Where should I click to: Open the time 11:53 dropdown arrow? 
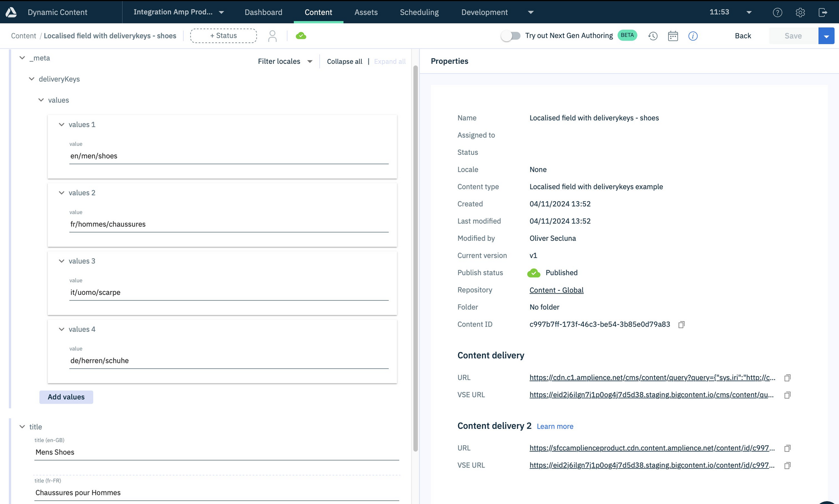[749, 12]
